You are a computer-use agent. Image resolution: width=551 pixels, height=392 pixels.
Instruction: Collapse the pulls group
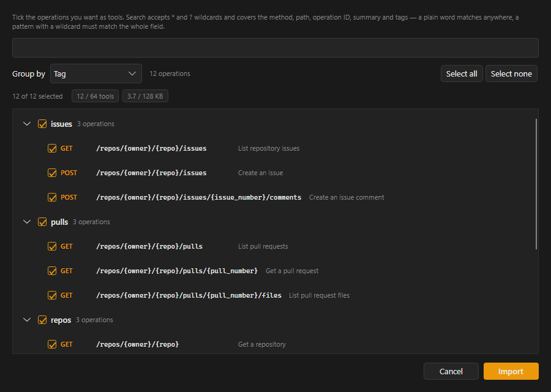(x=27, y=222)
